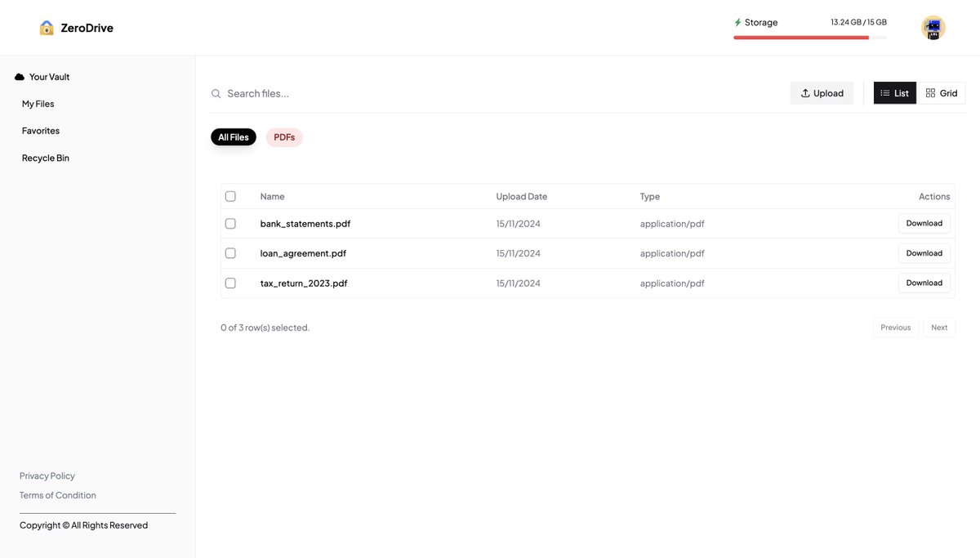The width and height of the screenshot is (980, 558).
Task: Select the PDFs filter chip
Action: click(284, 137)
